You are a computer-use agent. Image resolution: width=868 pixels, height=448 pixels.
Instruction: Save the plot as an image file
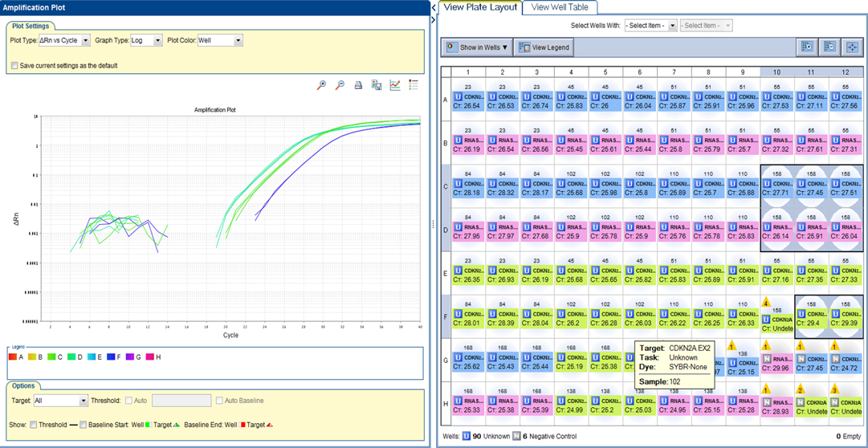tap(377, 85)
